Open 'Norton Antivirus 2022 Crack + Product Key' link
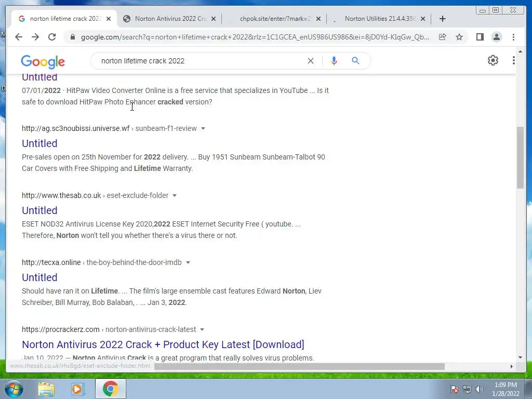Image resolution: width=532 pixels, height=399 pixels. (x=163, y=344)
